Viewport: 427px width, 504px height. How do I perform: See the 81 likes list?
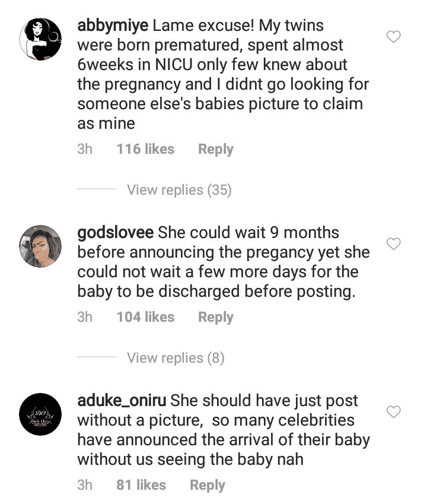141,485
